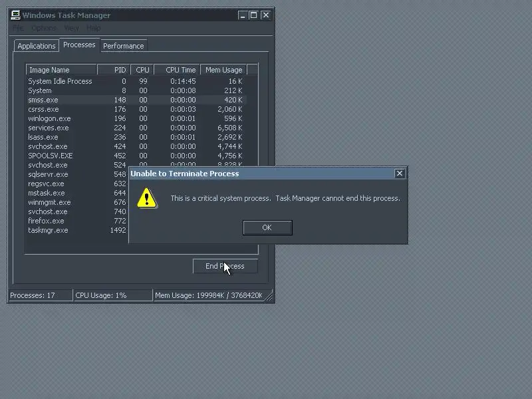This screenshot has width=532, height=399.
Task: Click the Task Manager resize grip
Action: point(269,297)
